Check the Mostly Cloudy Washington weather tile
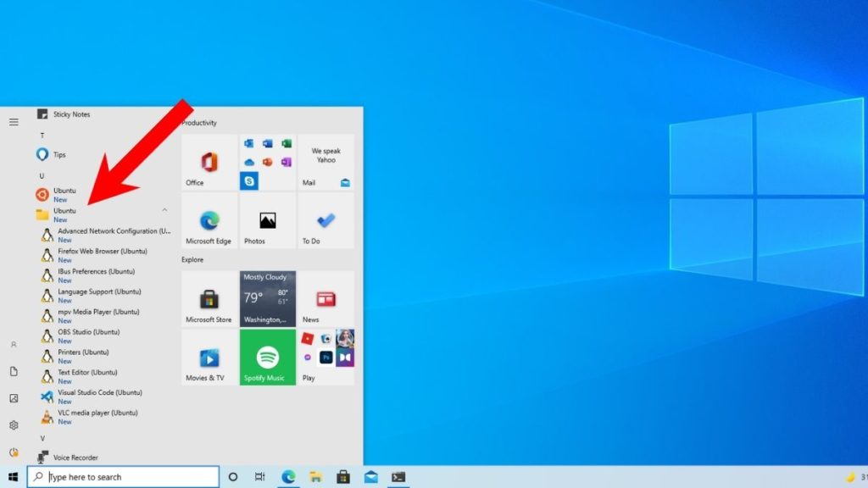 (266, 297)
